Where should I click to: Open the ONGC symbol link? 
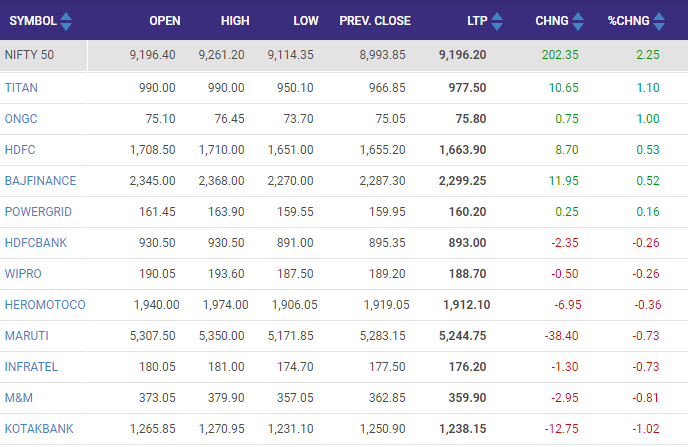coord(21,119)
